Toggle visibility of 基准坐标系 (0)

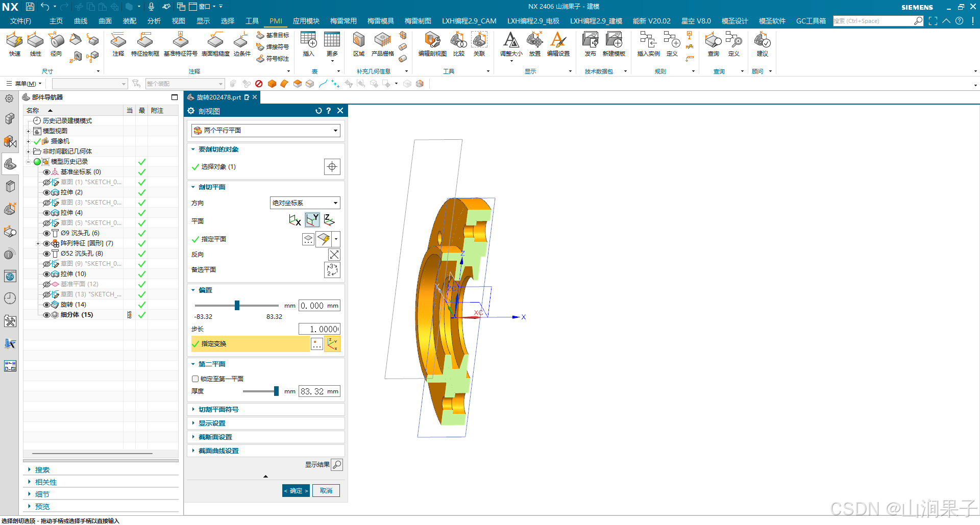tap(46, 172)
